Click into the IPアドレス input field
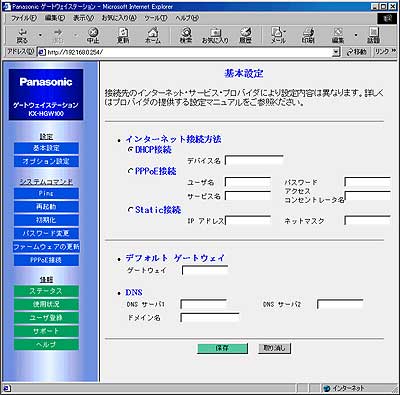Screen dimensions: 400x395 coord(248,220)
